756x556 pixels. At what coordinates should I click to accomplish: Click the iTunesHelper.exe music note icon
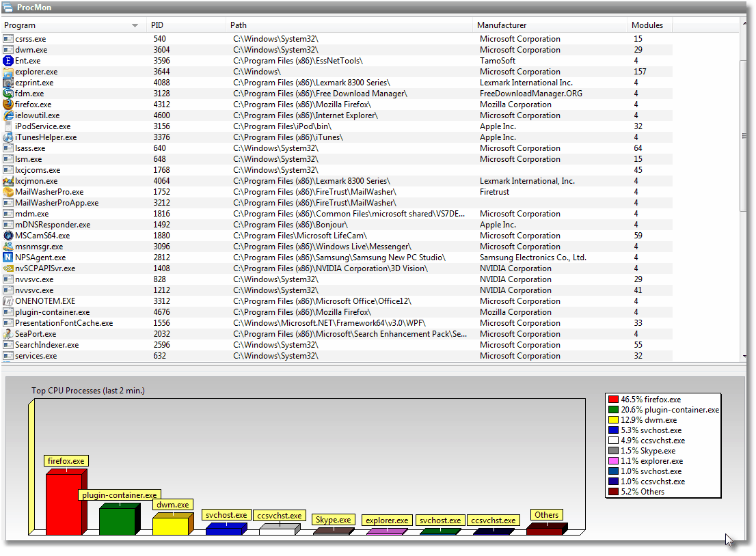(8, 137)
